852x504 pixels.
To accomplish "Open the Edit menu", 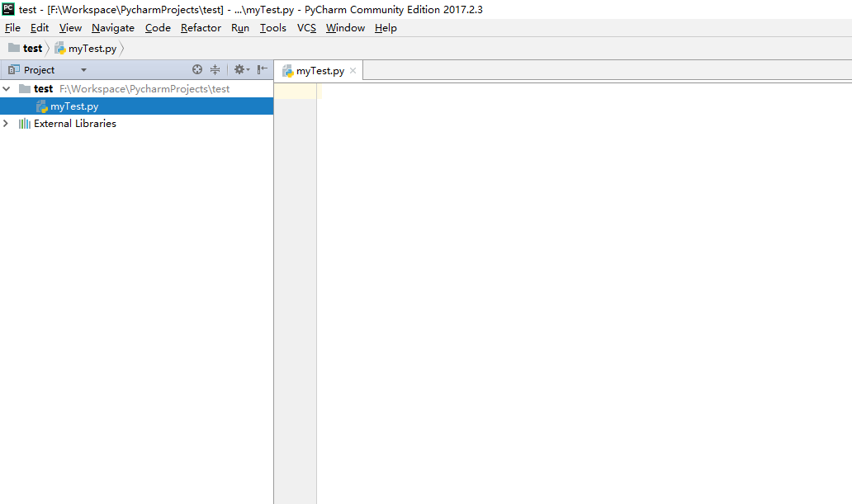I will click(39, 28).
